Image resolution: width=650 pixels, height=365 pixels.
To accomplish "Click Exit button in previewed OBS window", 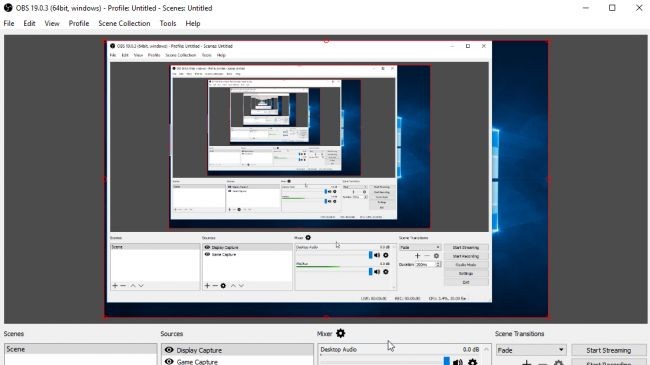I will pos(466,282).
